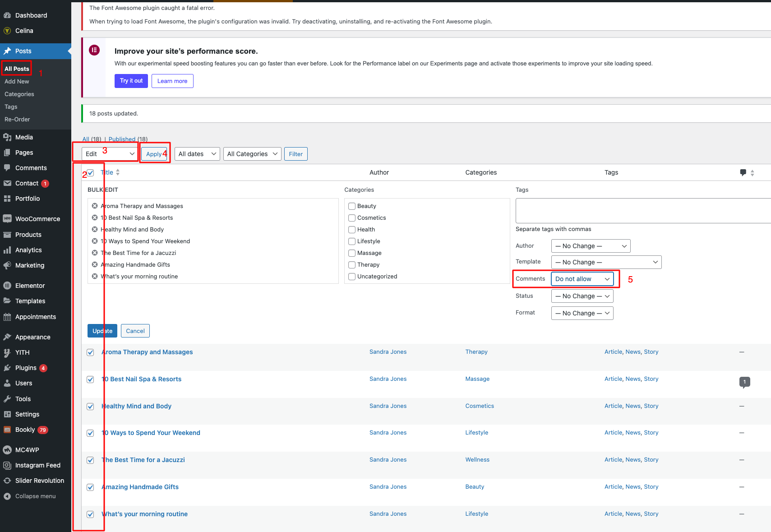This screenshot has height=532, width=771.
Task: Click the Update button in bulk edit
Action: [102, 331]
